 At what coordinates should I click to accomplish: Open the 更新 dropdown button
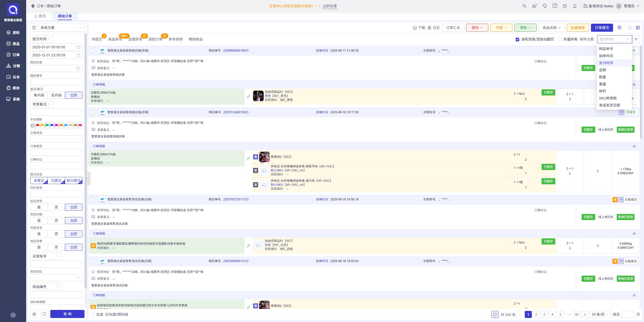coord(525,28)
